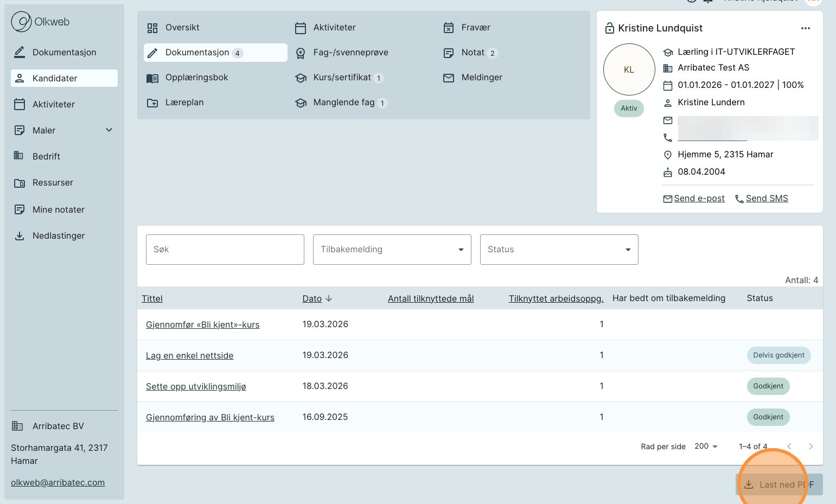
Task: Click the Fravær calendar icon
Action: click(x=449, y=28)
